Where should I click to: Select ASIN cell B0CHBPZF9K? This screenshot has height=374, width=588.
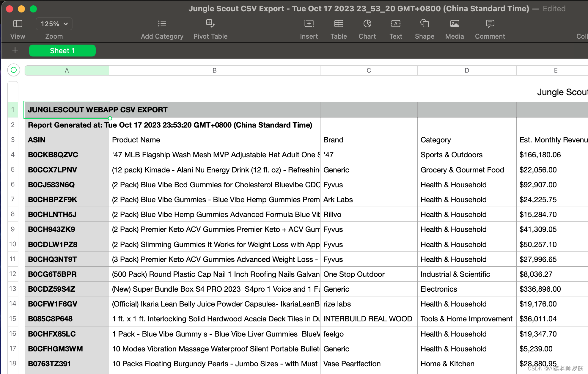(x=67, y=199)
